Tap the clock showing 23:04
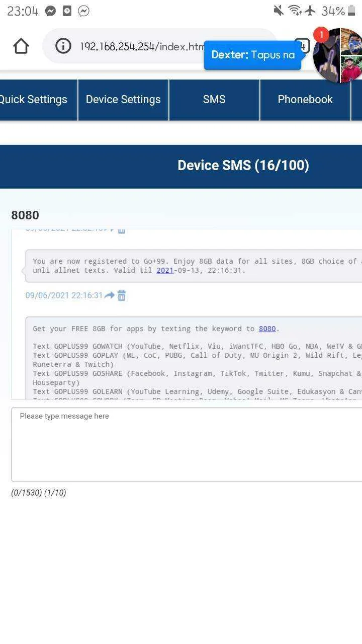The image size is (362, 644). 23,11
